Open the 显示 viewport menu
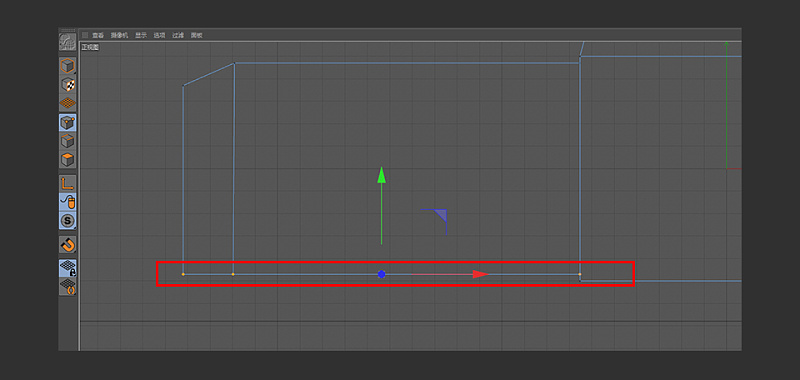The height and width of the screenshot is (380, 800). click(x=141, y=35)
